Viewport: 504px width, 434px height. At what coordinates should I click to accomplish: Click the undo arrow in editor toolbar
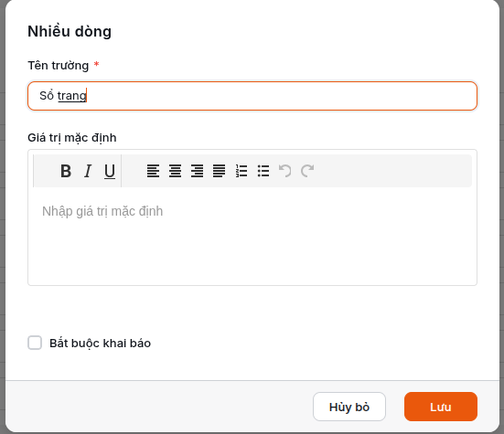[285, 171]
